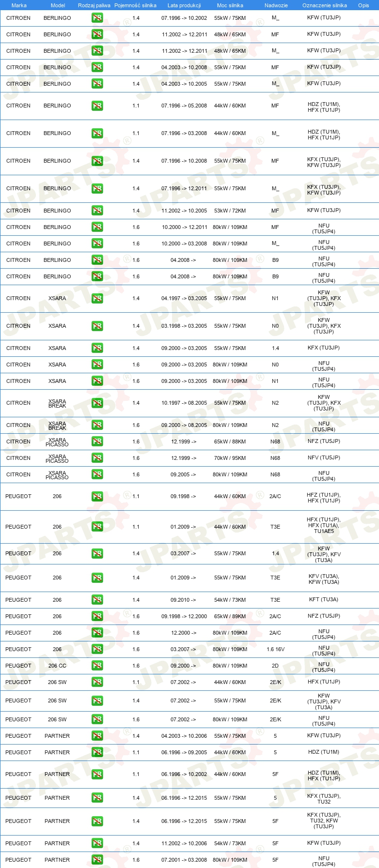Screen dimensions: 379x868
Task: Select the '70kW / 95KM' power cell
Action: tap(230, 458)
